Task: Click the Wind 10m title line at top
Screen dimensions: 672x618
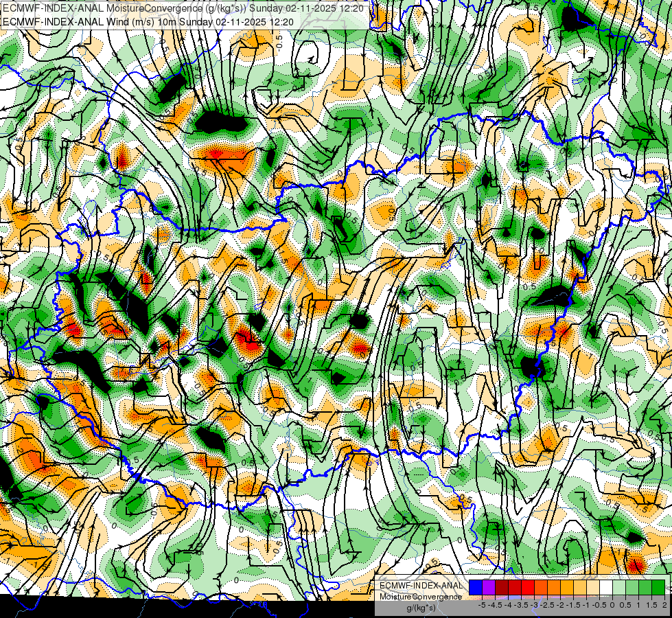Action: 148,22
